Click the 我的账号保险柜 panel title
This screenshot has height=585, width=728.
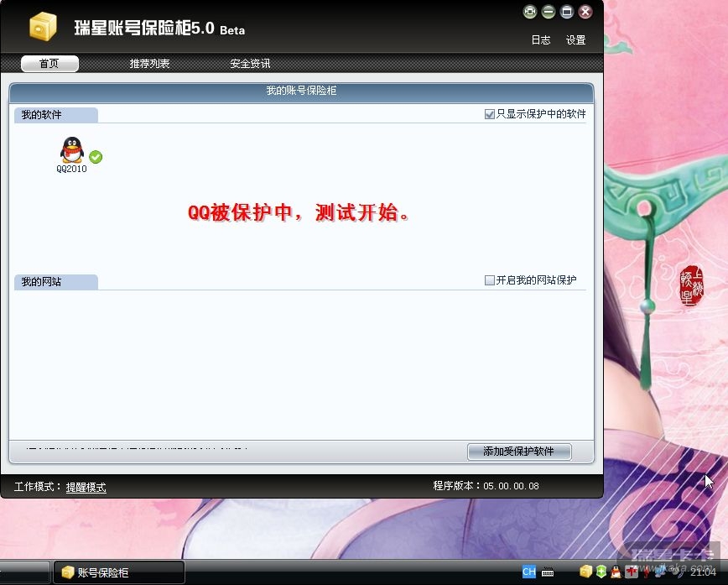point(301,91)
